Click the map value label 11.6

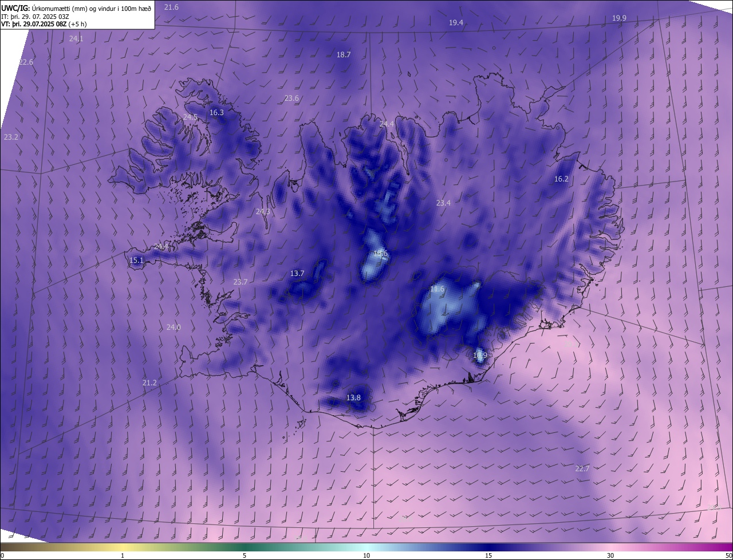point(437,289)
